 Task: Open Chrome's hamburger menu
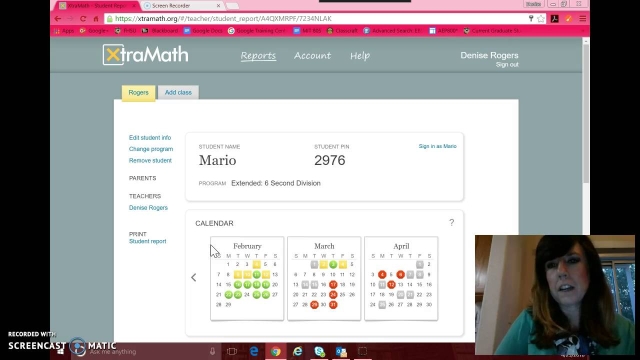click(x=582, y=19)
